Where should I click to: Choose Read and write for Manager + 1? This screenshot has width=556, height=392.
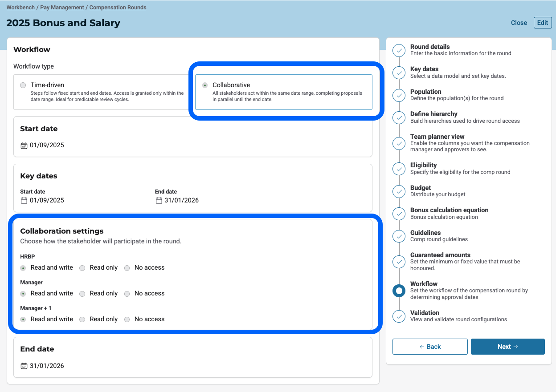click(23, 319)
